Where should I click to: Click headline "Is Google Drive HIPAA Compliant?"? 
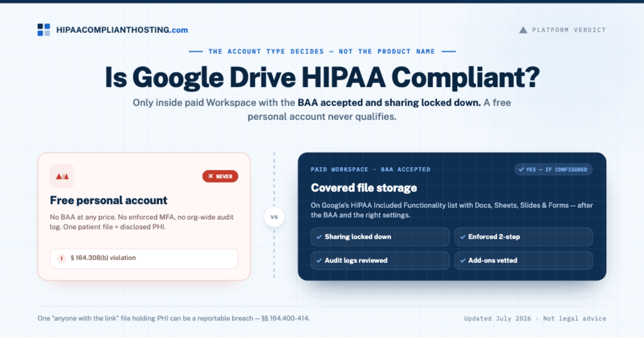click(x=322, y=77)
